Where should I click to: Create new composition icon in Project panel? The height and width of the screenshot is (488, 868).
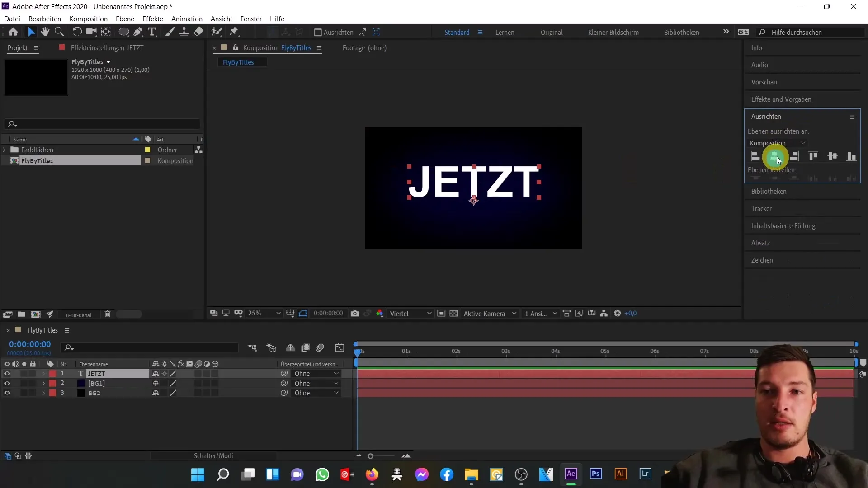35,314
